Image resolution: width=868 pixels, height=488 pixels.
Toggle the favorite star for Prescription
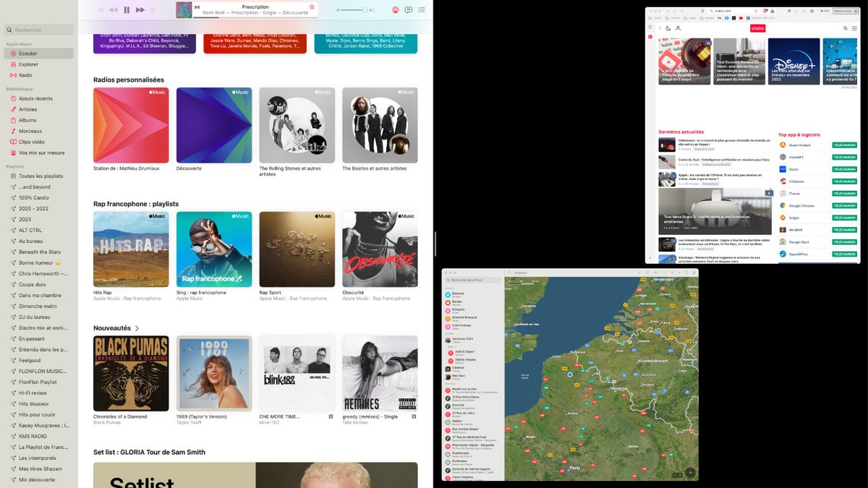(x=312, y=7)
